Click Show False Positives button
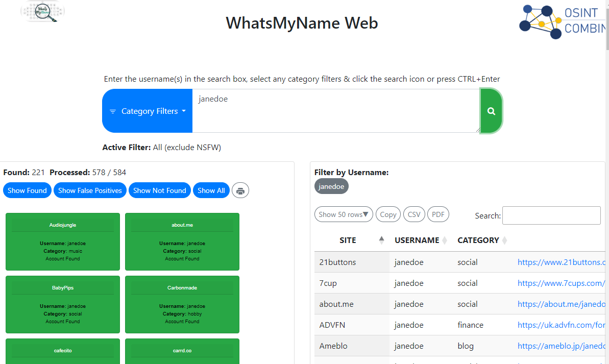Image resolution: width=609 pixels, height=364 pixels. tap(90, 191)
